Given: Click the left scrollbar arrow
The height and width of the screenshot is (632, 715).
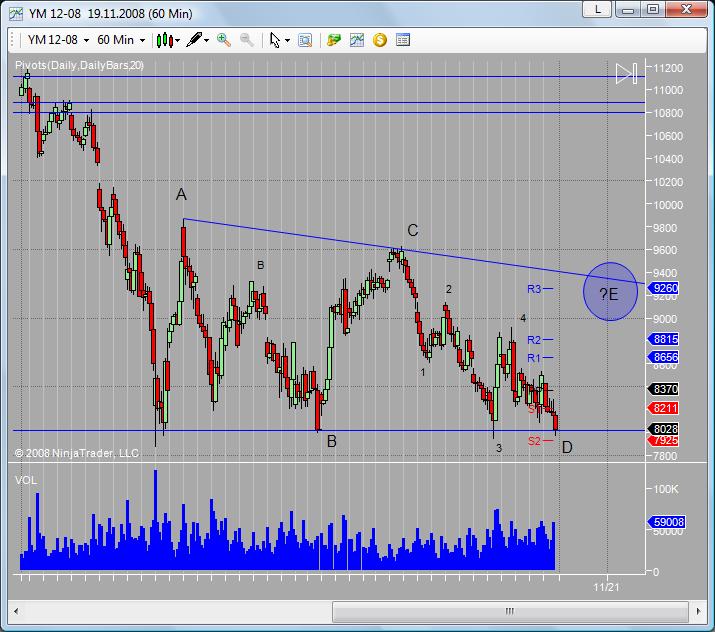Looking at the screenshot, I should [x=16, y=611].
